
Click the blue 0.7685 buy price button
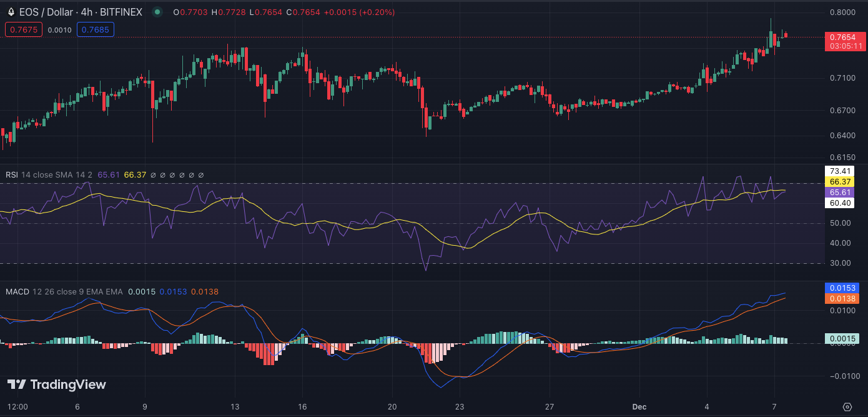click(x=96, y=29)
